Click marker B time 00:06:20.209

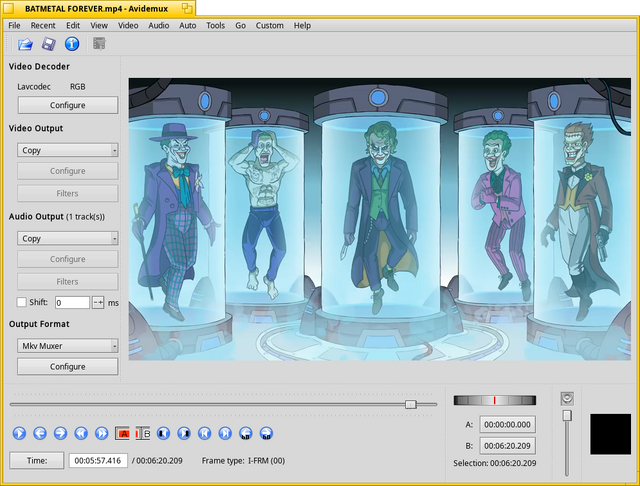[507, 446]
